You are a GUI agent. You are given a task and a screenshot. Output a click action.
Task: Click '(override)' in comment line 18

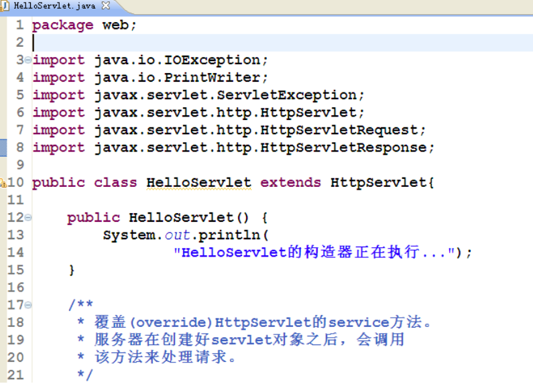coord(172,322)
